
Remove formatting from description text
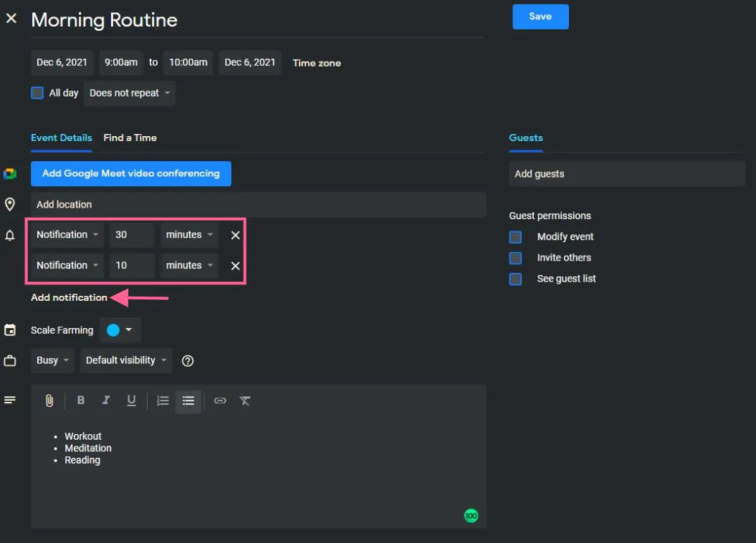(245, 400)
